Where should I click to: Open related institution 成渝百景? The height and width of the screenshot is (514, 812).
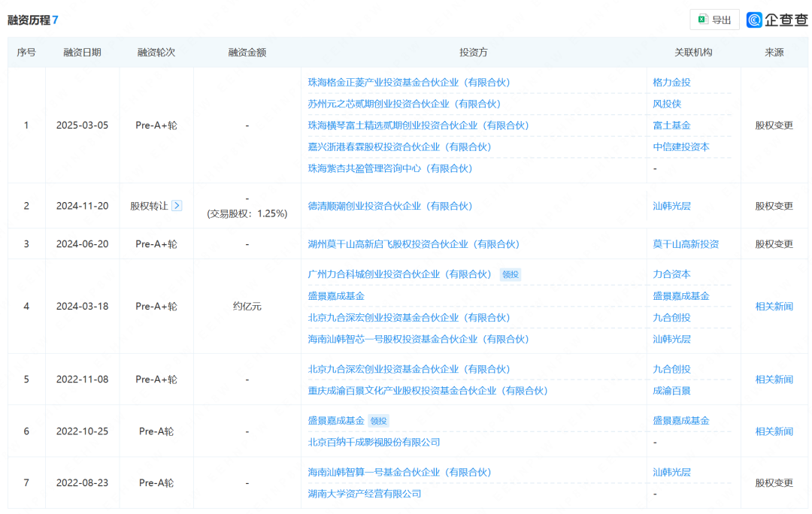[x=671, y=391]
